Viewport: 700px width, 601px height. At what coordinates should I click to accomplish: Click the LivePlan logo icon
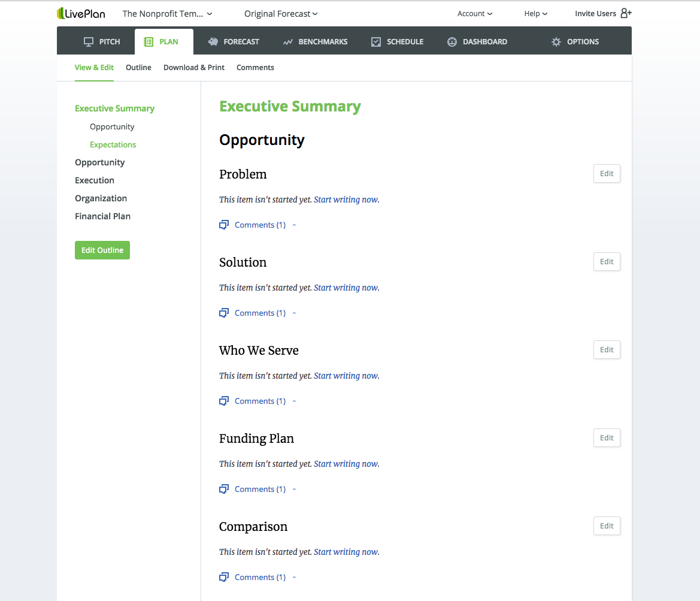pyautogui.click(x=60, y=13)
